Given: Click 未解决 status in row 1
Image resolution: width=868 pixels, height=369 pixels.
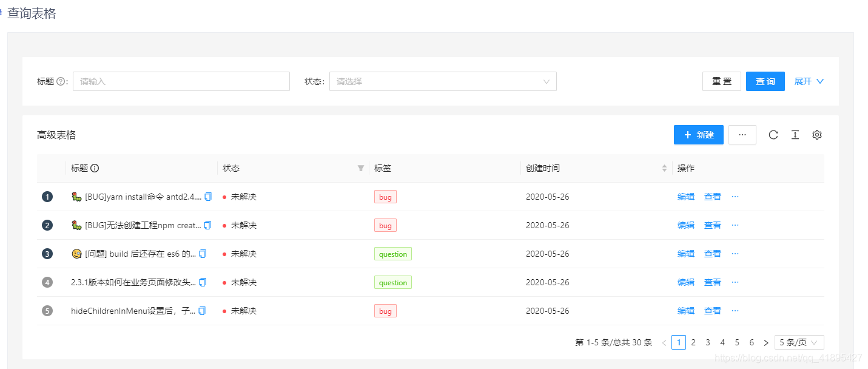Looking at the screenshot, I should coord(243,197).
